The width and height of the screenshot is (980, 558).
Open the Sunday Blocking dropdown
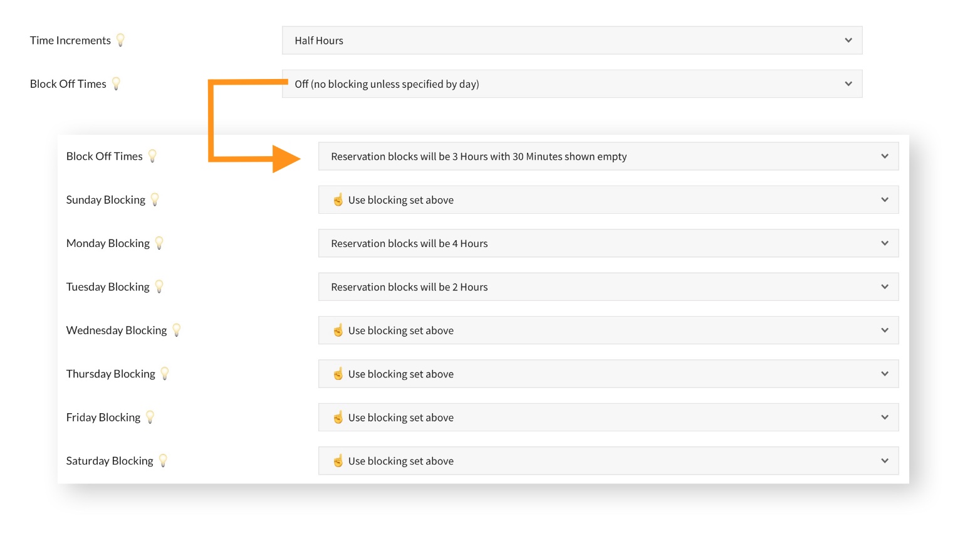point(608,200)
